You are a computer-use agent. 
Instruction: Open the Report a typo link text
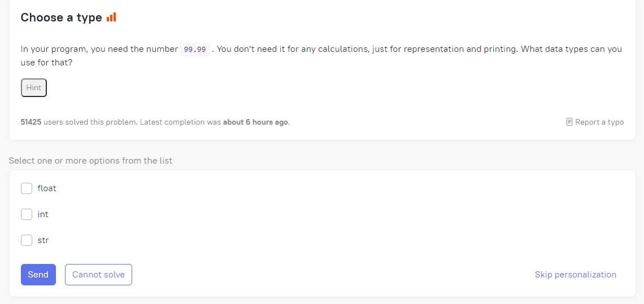(599, 122)
